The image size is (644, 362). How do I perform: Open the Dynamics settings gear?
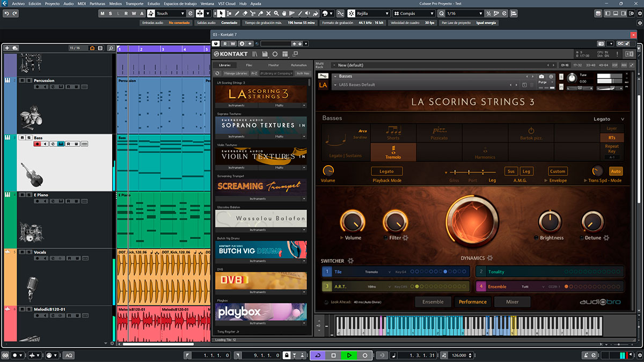[x=490, y=258]
